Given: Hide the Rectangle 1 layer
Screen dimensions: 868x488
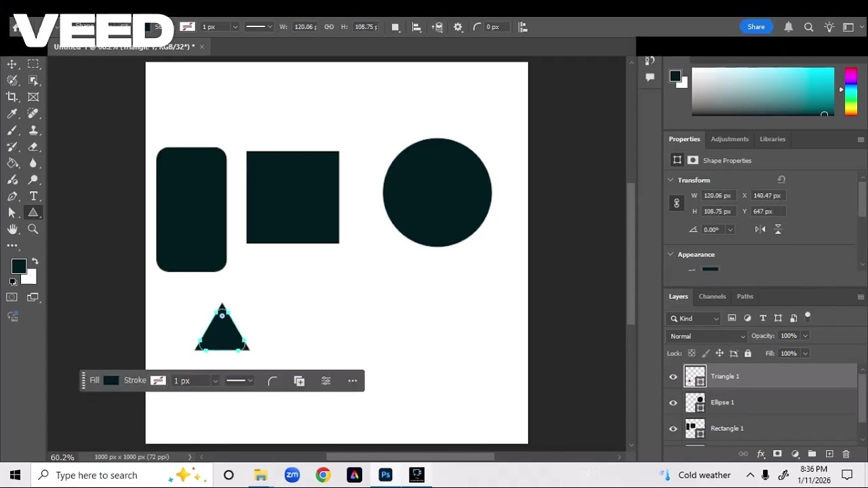Looking at the screenshot, I should tap(673, 428).
